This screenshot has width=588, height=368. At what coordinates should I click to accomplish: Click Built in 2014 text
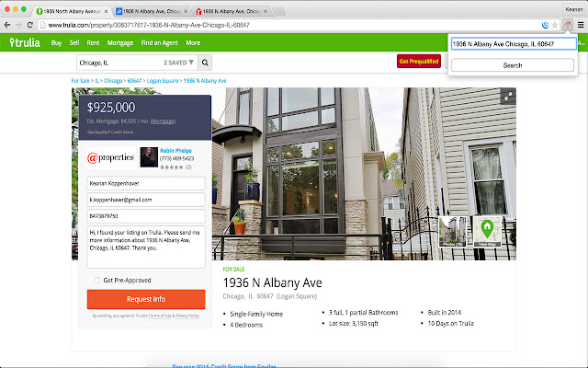tap(445, 313)
